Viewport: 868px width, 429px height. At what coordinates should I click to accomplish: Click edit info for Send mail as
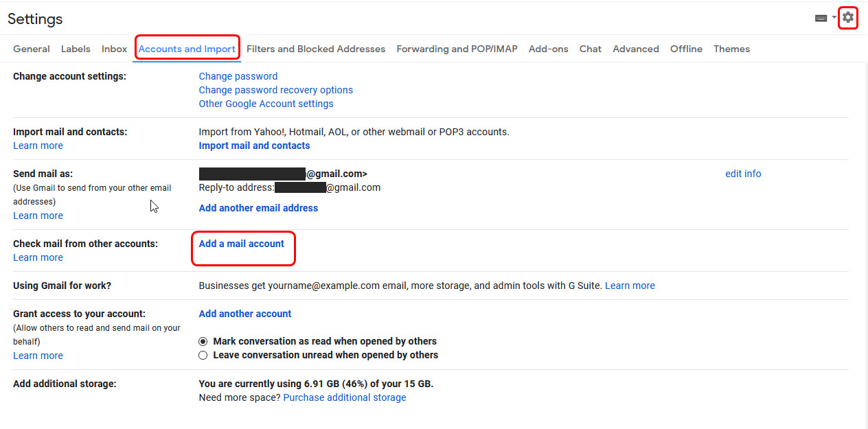[x=743, y=174]
